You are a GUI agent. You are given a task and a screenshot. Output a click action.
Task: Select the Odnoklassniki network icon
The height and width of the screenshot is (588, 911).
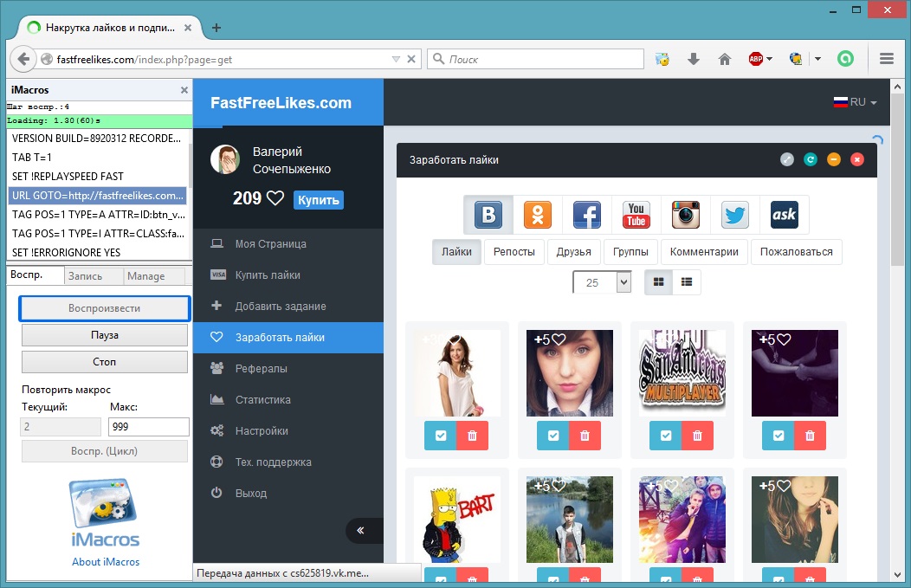click(x=538, y=215)
